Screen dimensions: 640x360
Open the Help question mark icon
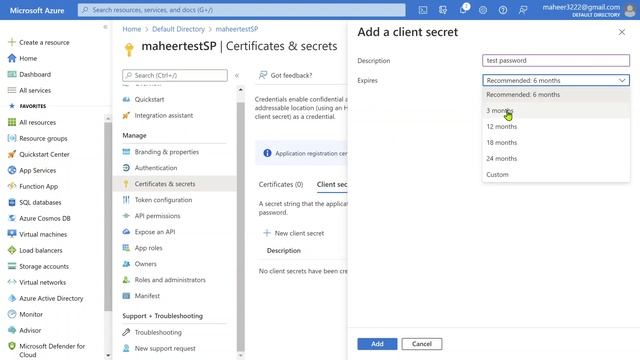tap(503, 10)
